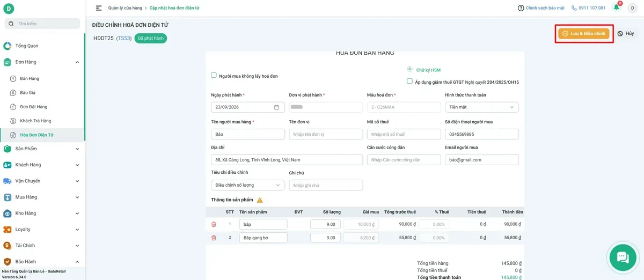Click the Sản Phẩm box icon
Image resolution: width=644 pixels, height=280 pixels.
tap(8, 149)
